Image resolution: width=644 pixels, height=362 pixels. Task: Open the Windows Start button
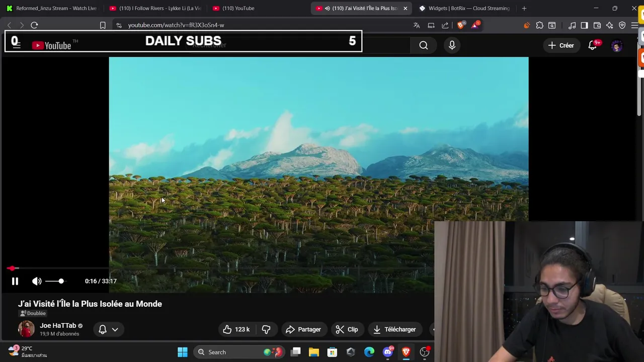click(x=183, y=352)
